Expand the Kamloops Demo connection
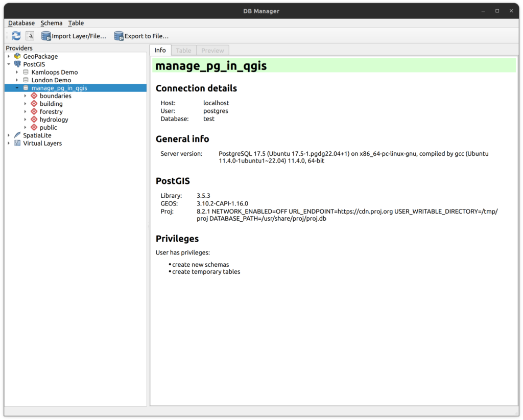The image size is (523, 420). (17, 73)
